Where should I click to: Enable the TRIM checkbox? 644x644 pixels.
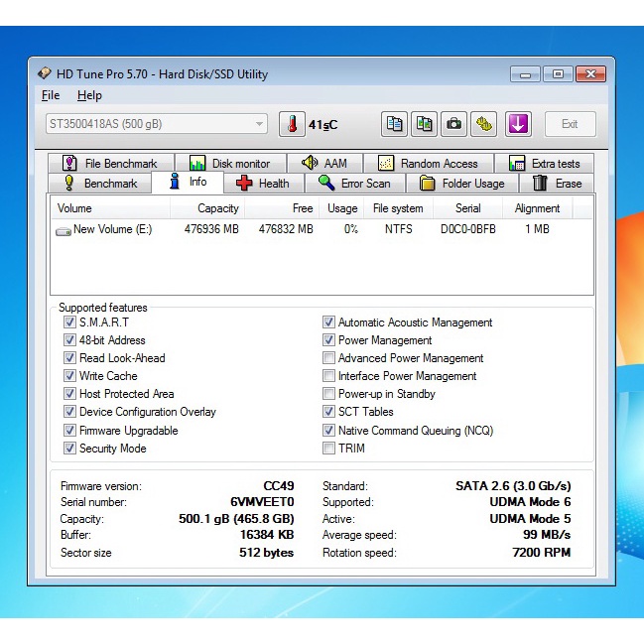point(328,449)
